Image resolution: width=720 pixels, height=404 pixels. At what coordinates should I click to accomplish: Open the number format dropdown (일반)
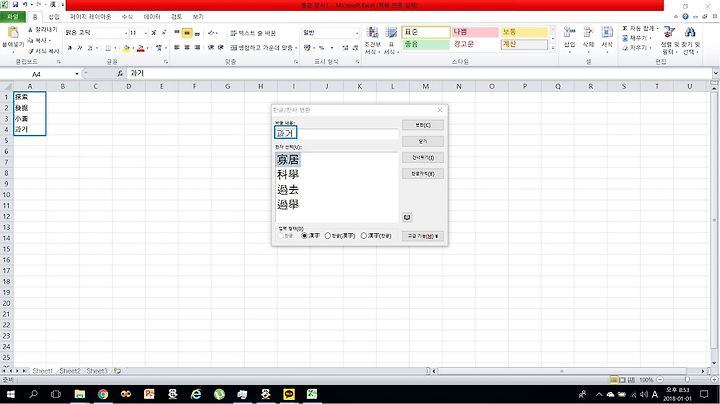click(x=357, y=33)
